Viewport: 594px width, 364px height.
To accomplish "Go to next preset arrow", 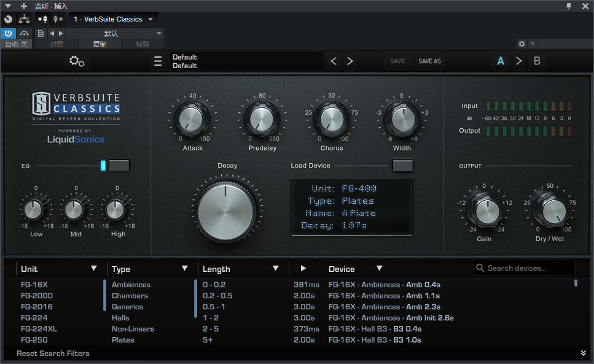I will 350,61.
